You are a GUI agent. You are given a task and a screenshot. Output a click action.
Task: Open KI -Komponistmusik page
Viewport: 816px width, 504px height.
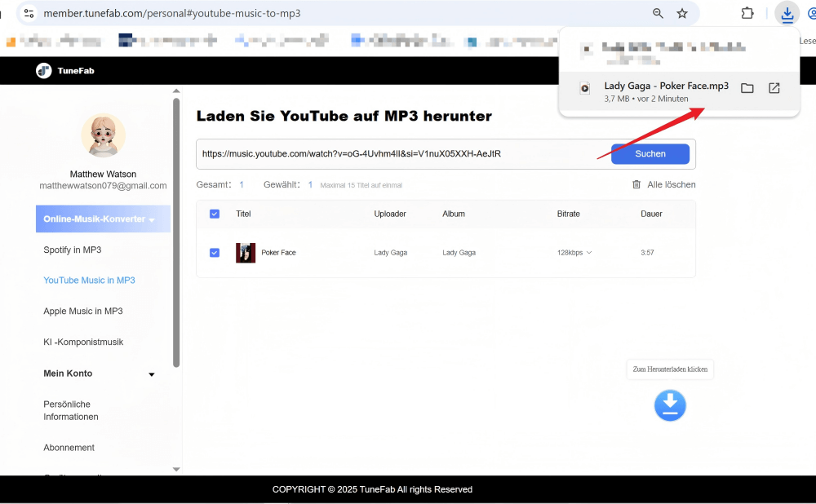click(83, 342)
